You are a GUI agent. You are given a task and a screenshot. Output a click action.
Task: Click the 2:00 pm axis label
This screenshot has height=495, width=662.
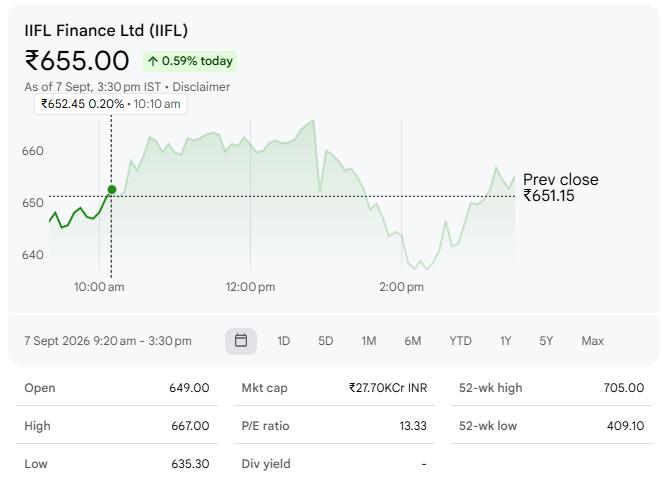[401, 287]
